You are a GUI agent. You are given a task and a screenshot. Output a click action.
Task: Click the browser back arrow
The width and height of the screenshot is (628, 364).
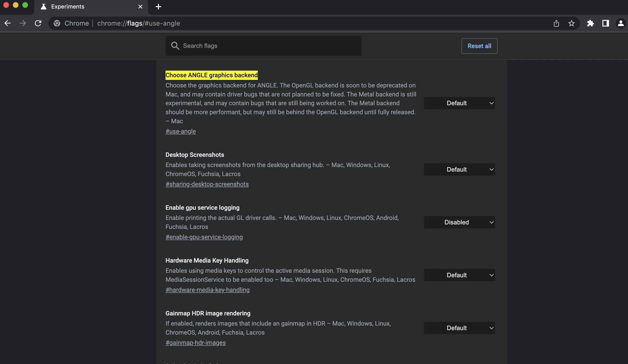[x=8, y=23]
